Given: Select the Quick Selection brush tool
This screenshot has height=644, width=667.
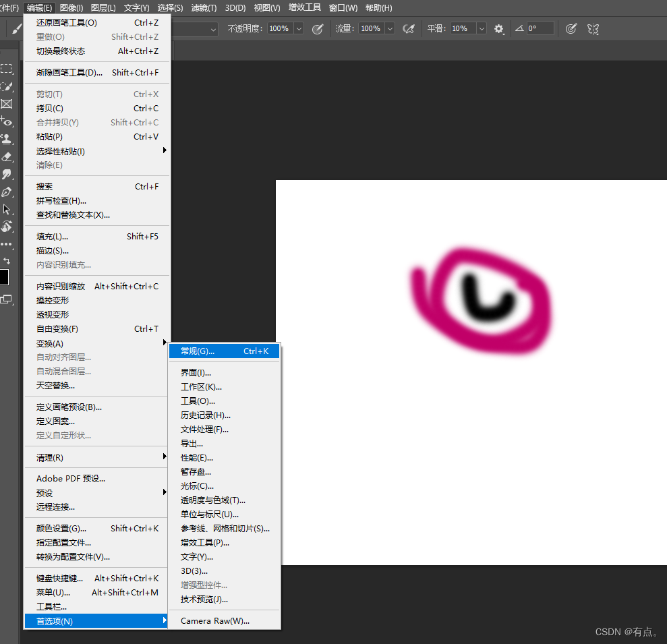Looking at the screenshot, I should tap(6, 86).
